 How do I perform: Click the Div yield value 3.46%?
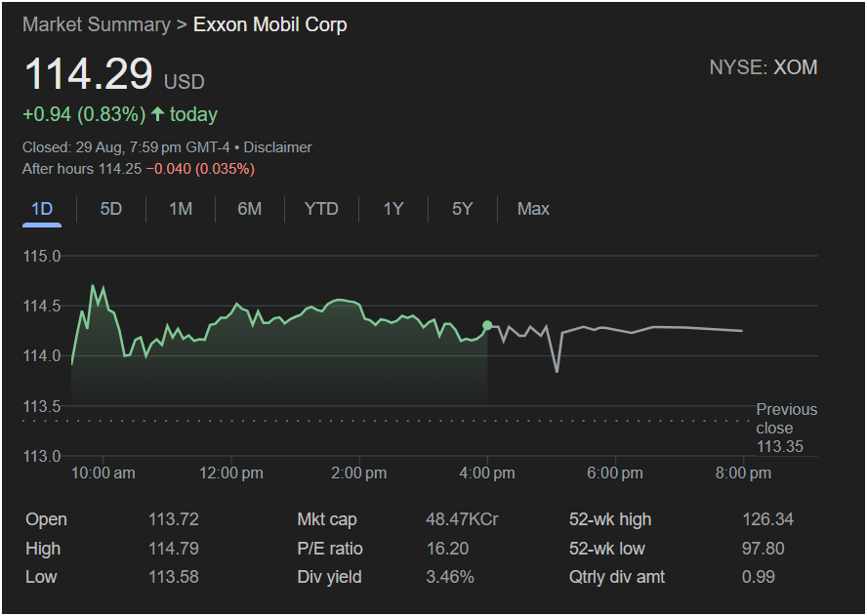click(450, 577)
